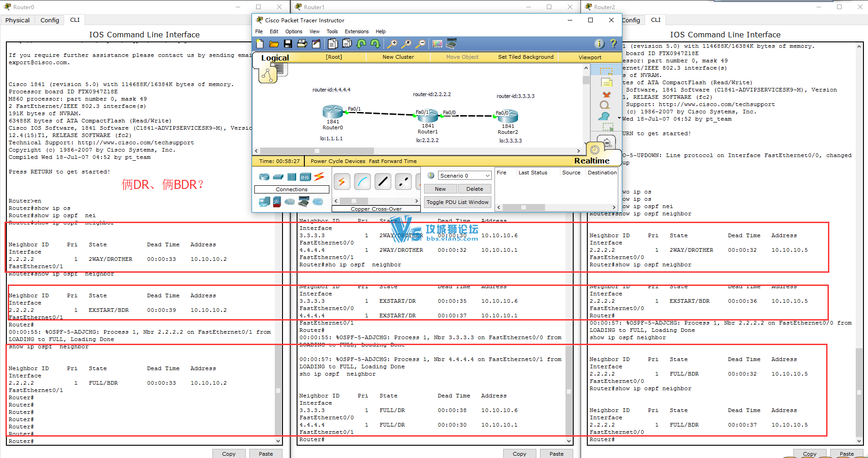
Task: Select the Router0 device in workspace
Action: click(333, 112)
